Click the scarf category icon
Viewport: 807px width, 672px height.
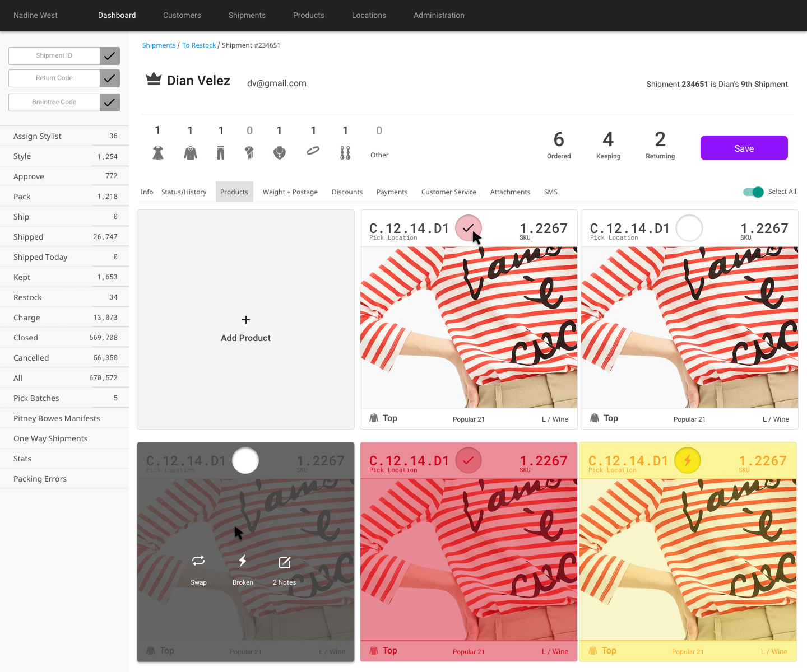(249, 153)
